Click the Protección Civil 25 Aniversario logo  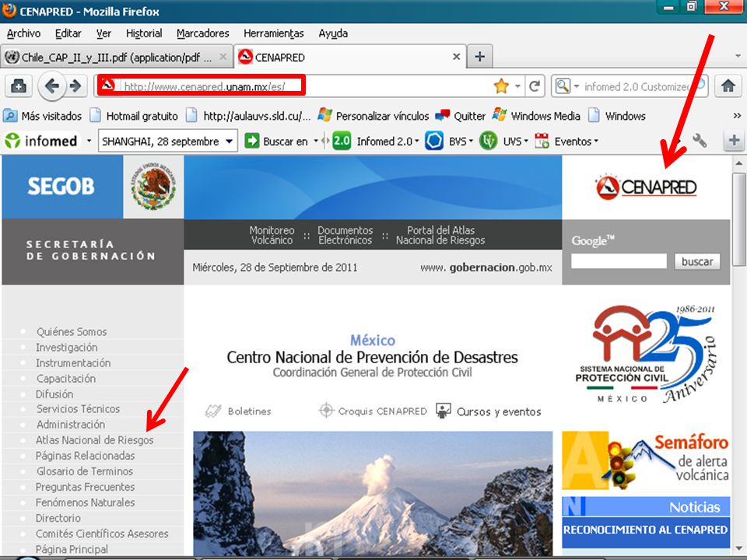(646, 355)
